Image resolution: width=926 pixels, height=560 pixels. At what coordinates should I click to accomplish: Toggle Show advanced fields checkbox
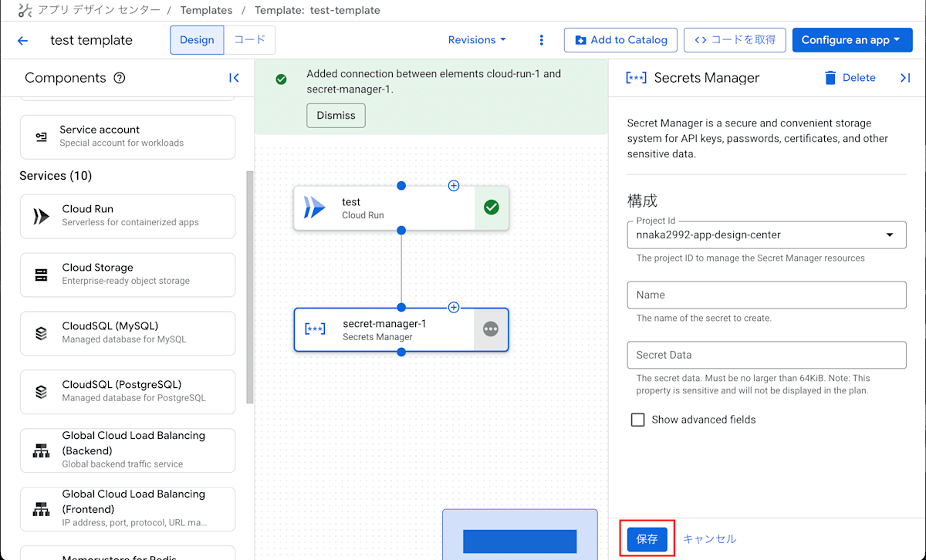coord(638,420)
